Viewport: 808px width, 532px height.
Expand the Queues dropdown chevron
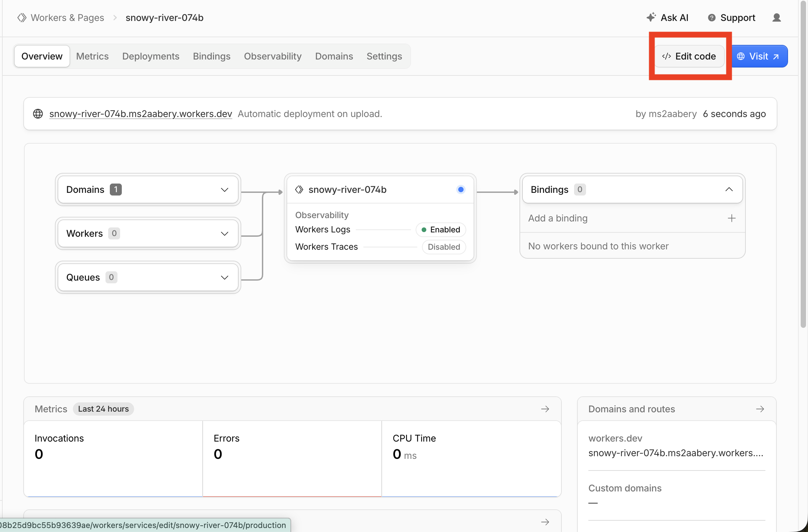coord(224,278)
